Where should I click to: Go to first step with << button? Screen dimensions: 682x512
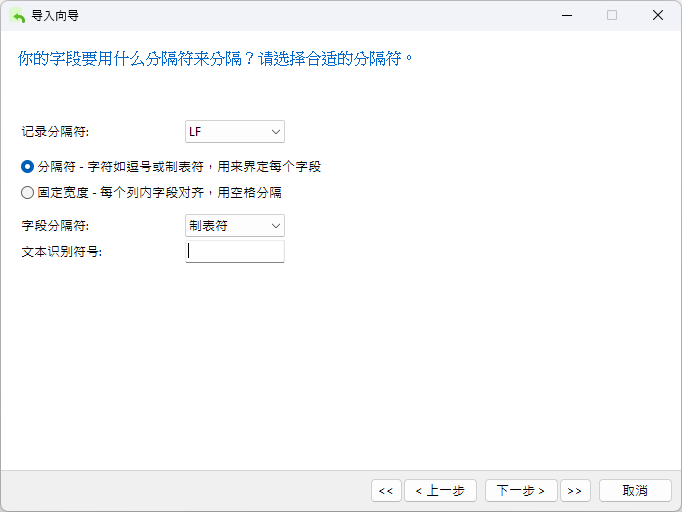386,491
